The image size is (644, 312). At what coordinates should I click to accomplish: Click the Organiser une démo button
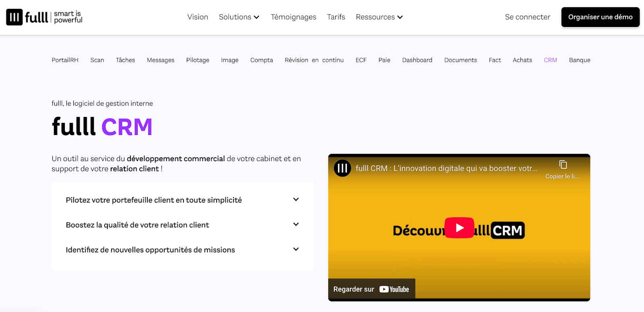tap(600, 17)
